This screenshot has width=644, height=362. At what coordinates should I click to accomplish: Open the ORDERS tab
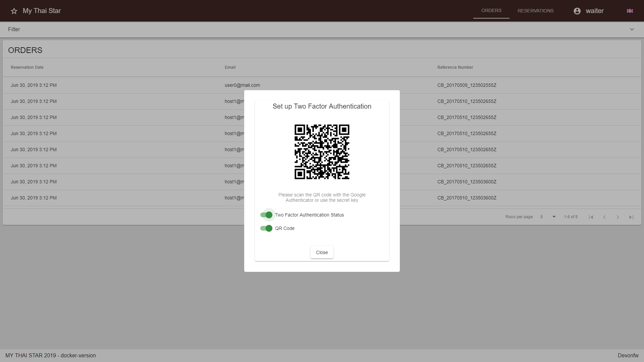491,11
